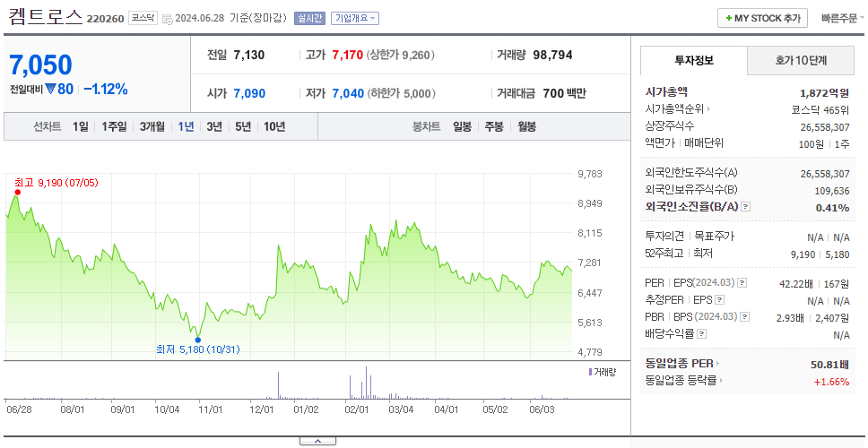Select the 일봉 candle chart

[462, 126]
